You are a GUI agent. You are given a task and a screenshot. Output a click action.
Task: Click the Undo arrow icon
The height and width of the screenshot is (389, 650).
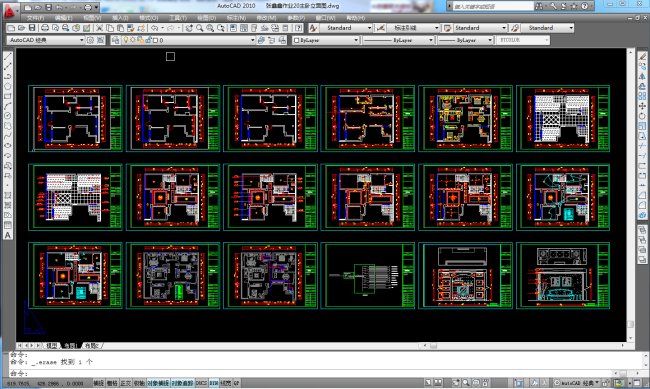154,28
